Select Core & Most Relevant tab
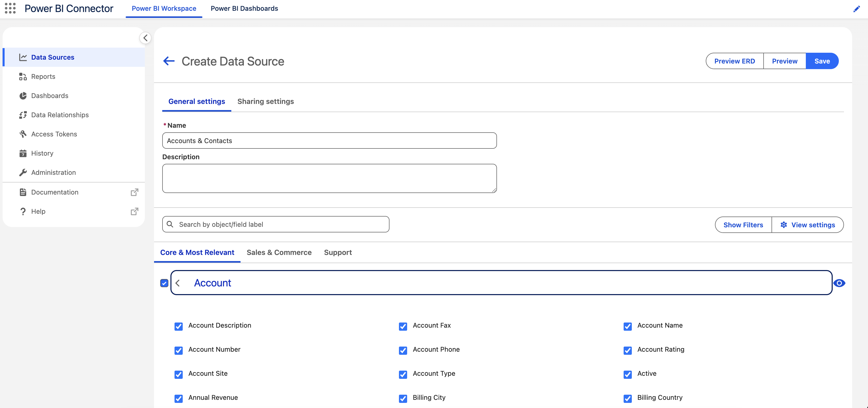868x408 pixels. click(197, 252)
